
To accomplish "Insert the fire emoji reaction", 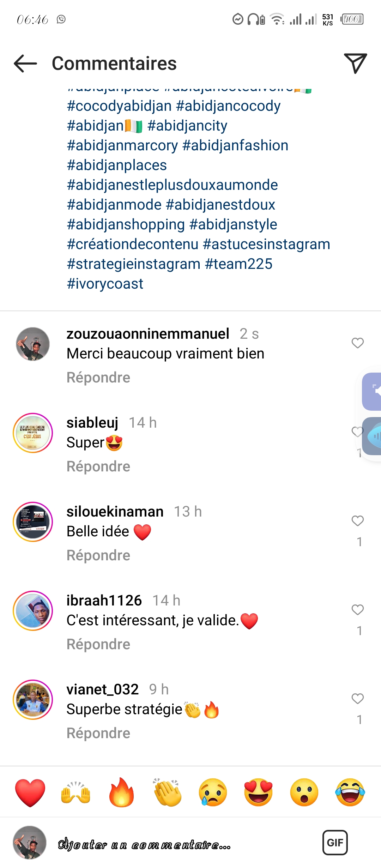I will coord(122,792).
